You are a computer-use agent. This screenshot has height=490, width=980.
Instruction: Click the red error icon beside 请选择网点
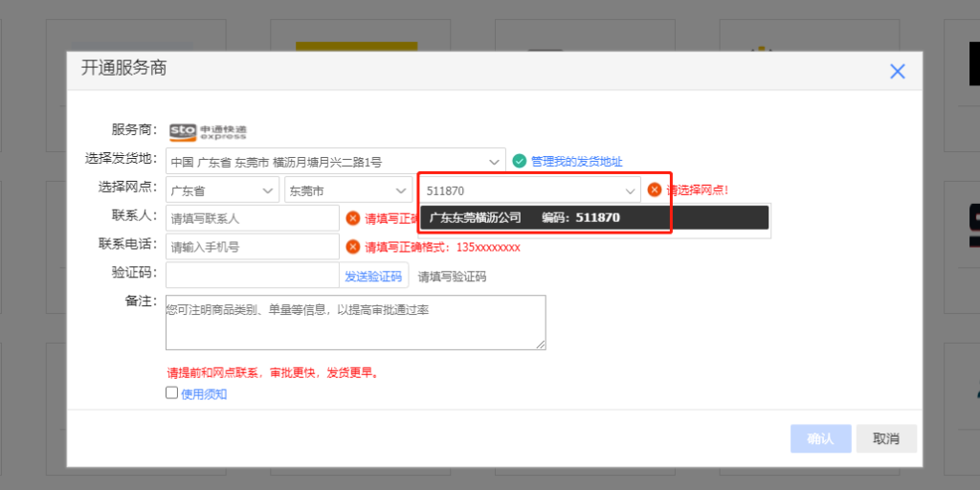click(x=655, y=189)
